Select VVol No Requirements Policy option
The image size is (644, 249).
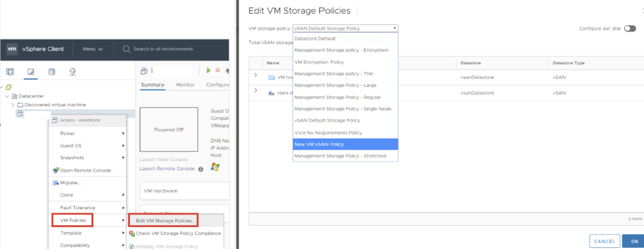[345, 133]
